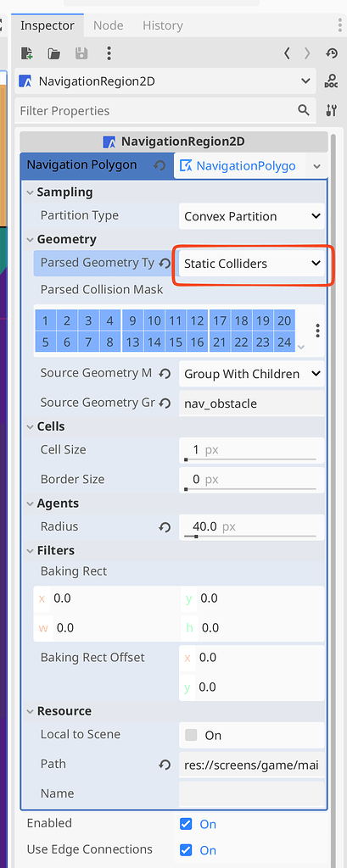
Task: Revert the Navigation Polygon property
Action: coord(160,165)
